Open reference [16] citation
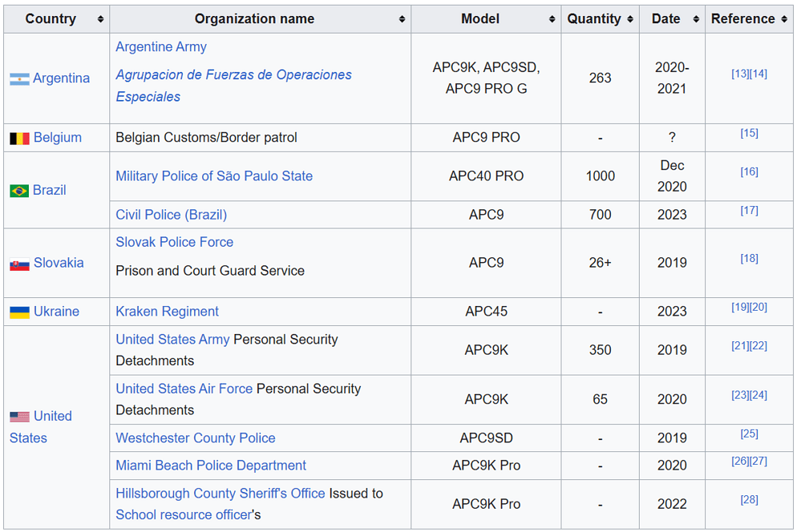Image resolution: width=801 pixels, height=532 pixels. [750, 172]
